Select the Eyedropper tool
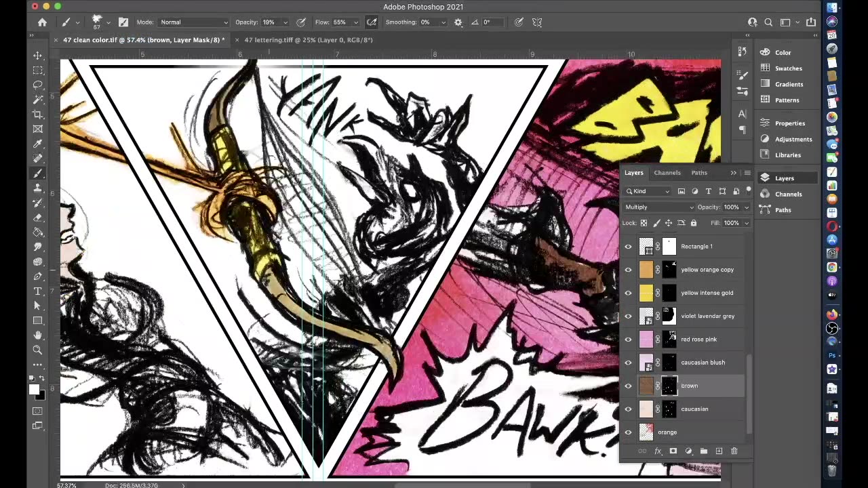Viewport: 868px width, 488px height. point(38,144)
